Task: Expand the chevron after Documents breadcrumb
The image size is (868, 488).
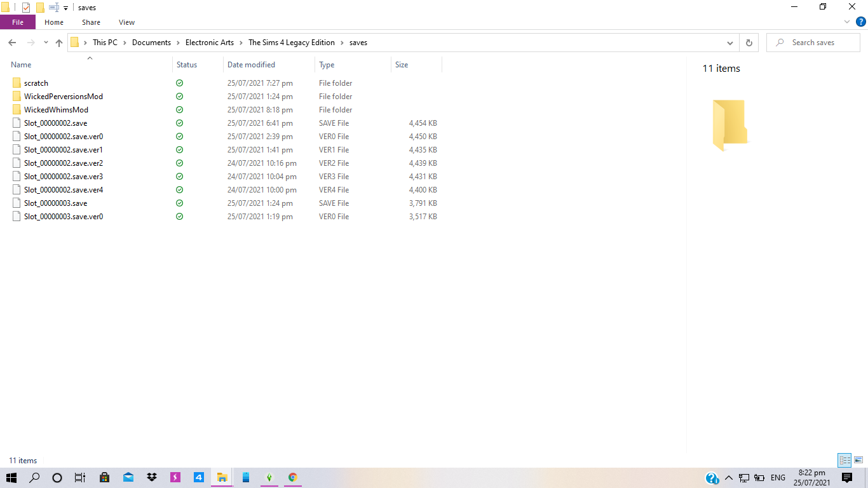Action: [179, 43]
